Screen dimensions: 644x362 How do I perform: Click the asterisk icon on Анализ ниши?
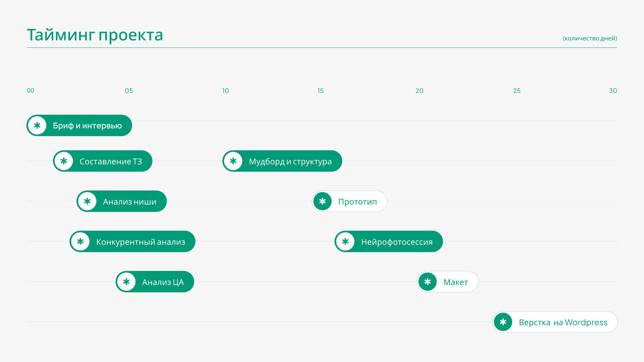tap(87, 201)
